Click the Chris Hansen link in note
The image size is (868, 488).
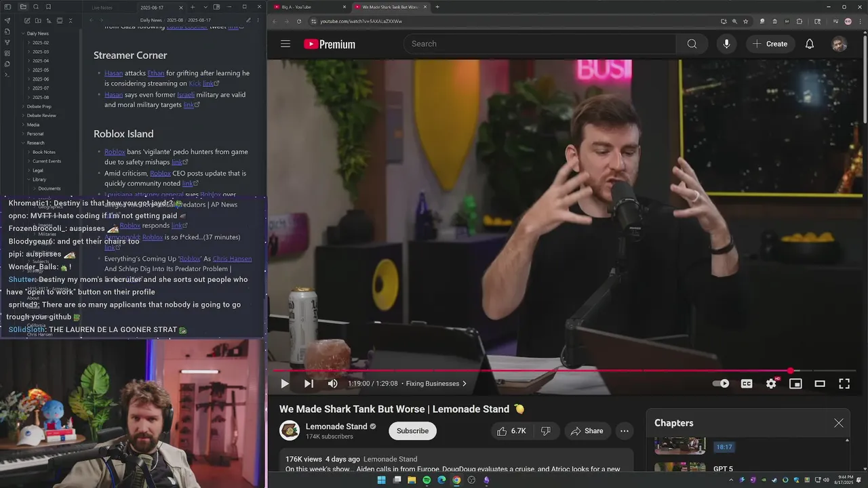pyautogui.click(x=232, y=259)
